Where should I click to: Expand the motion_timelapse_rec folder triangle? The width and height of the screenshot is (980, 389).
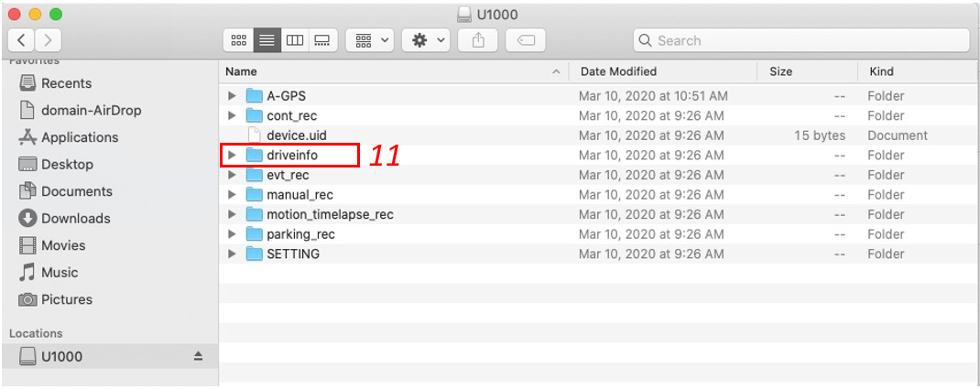point(232,214)
